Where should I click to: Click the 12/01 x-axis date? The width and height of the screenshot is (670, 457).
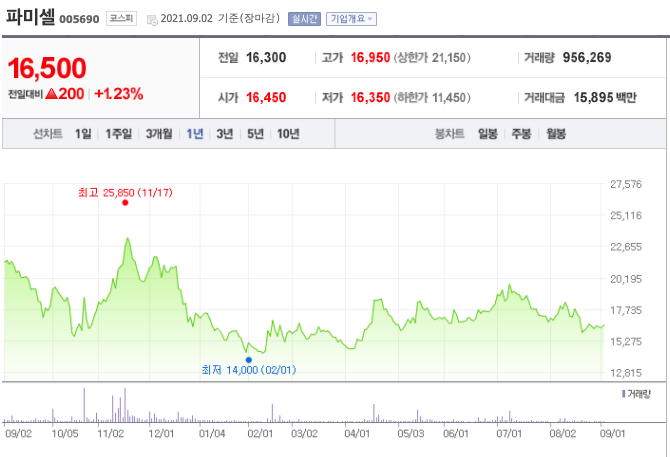point(161,434)
